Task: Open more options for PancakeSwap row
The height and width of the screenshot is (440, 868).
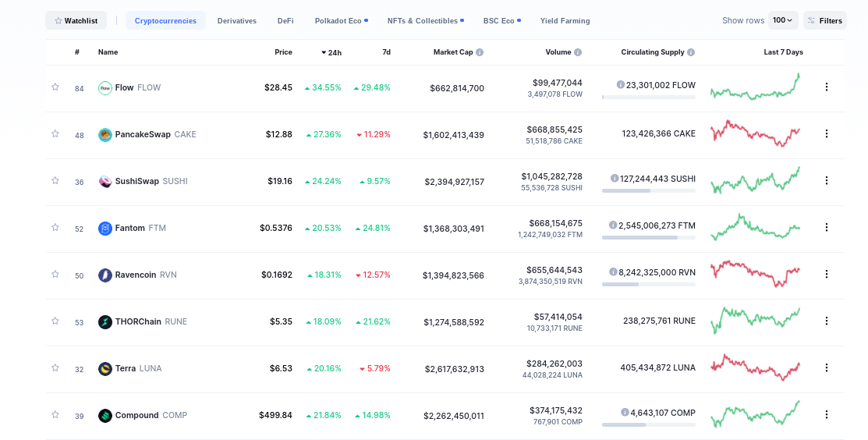Action: (x=827, y=133)
